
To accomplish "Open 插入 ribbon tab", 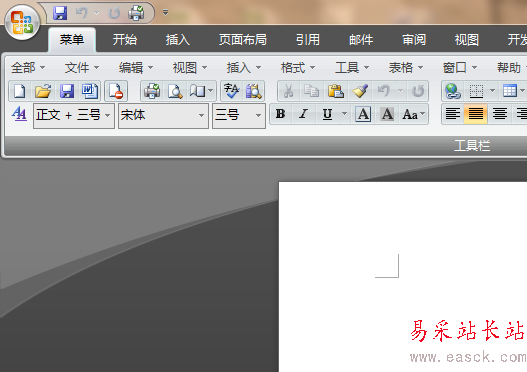I will pos(178,40).
